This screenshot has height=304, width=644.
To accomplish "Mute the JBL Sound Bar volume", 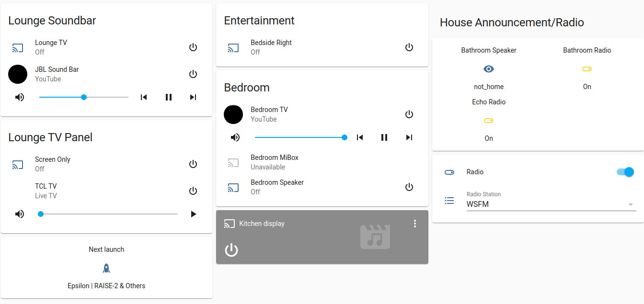I will 20,97.
